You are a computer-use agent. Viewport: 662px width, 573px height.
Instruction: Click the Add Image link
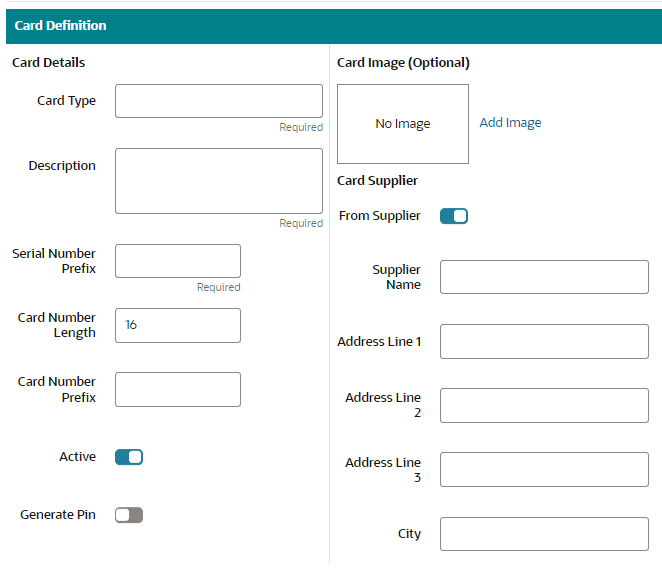click(510, 122)
